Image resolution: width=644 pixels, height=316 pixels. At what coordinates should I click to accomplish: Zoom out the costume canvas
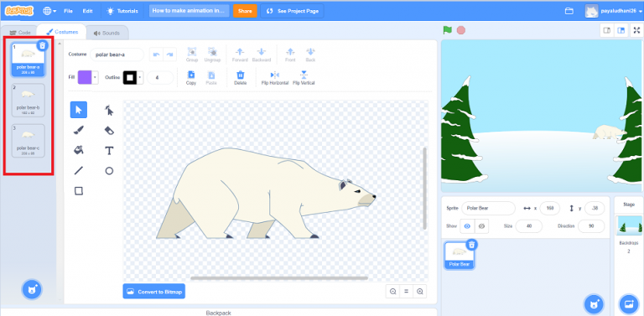pyautogui.click(x=393, y=292)
